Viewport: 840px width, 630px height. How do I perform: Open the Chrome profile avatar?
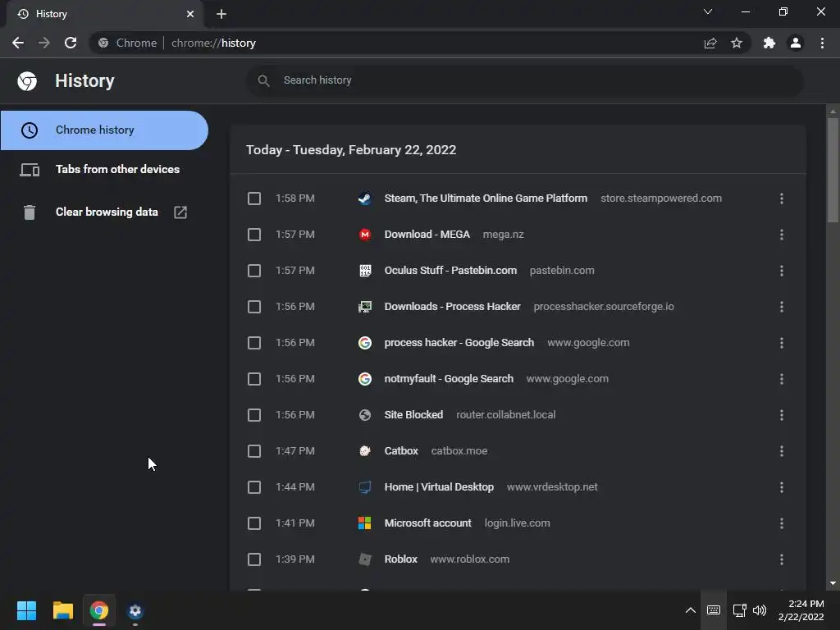coord(796,43)
